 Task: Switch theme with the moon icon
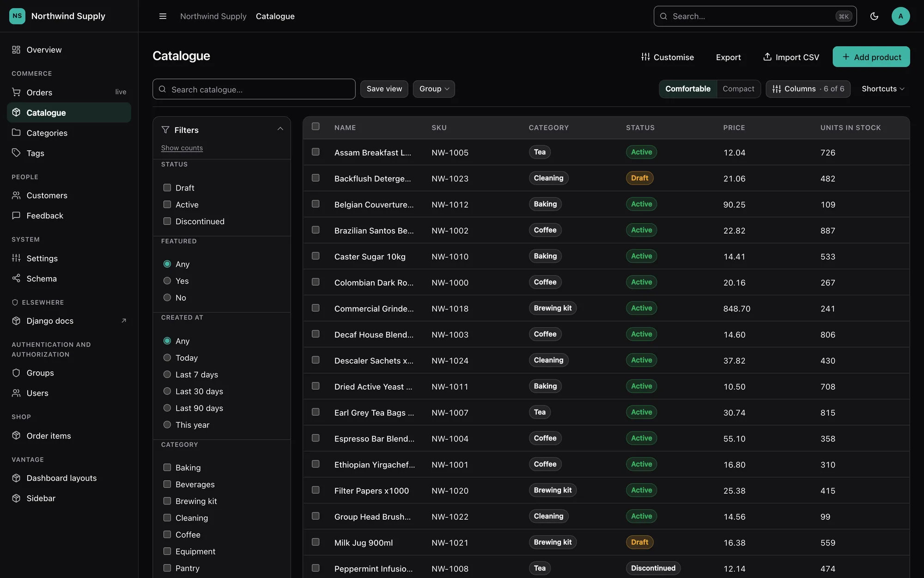click(x=874, y=16)
